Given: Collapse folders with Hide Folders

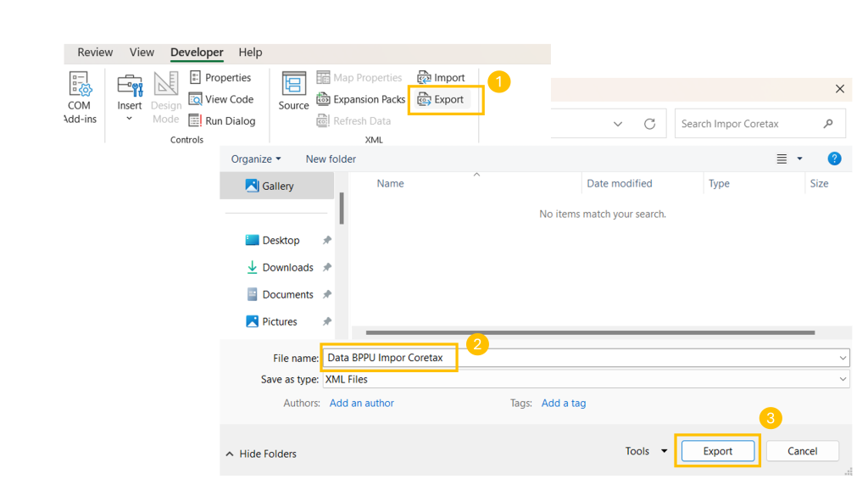Looking at the screenshot, I should (261, 454).
